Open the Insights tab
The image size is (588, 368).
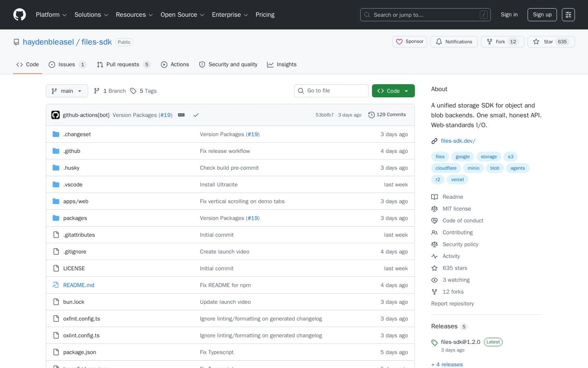click(282, 65)
